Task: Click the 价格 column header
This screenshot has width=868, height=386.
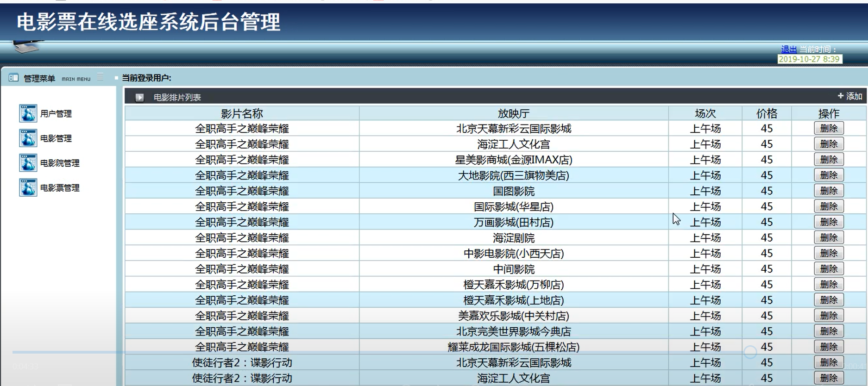Action: (x=767, y=113)
